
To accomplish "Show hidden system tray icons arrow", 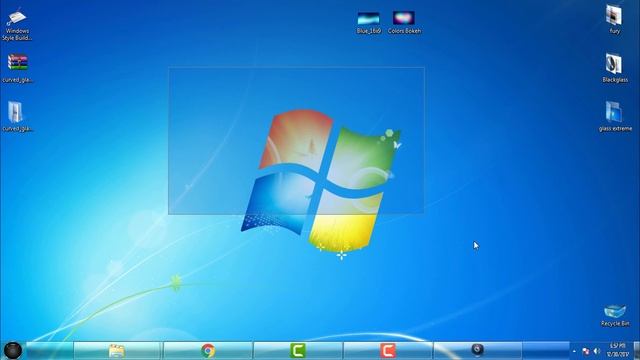I will [x=574, y=351].
